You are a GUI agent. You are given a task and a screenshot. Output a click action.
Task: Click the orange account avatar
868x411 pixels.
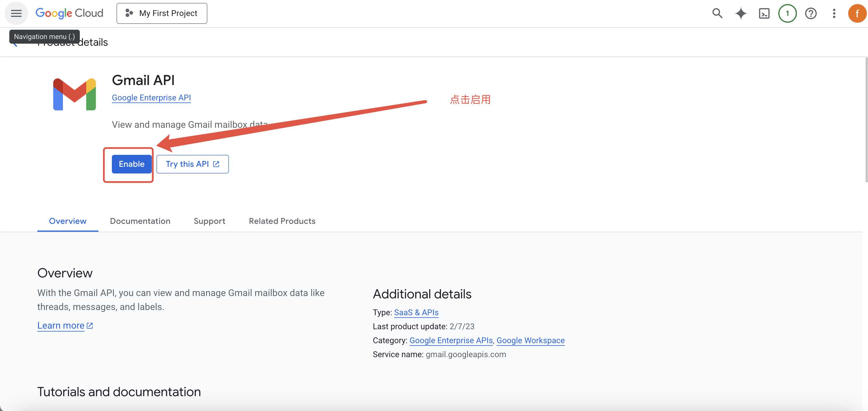(857, 13)
